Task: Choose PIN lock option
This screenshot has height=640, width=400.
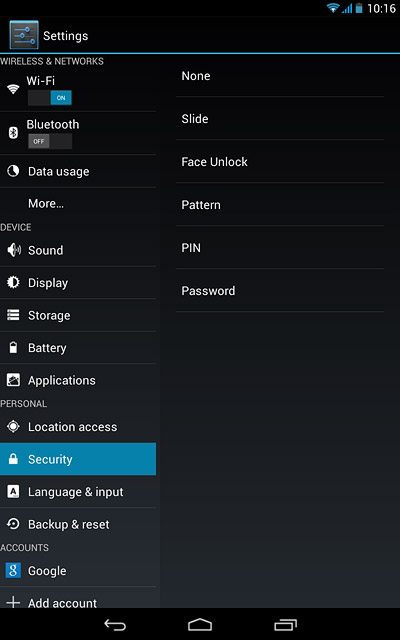Action: coord(280,248)
